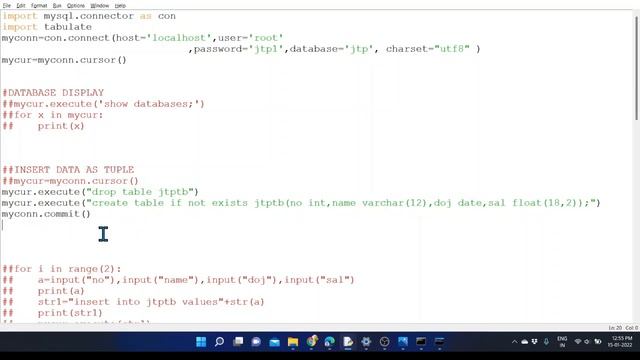Viewport: 640px width, 360px height.
Task: Open the Format menu
Action: 39,6
